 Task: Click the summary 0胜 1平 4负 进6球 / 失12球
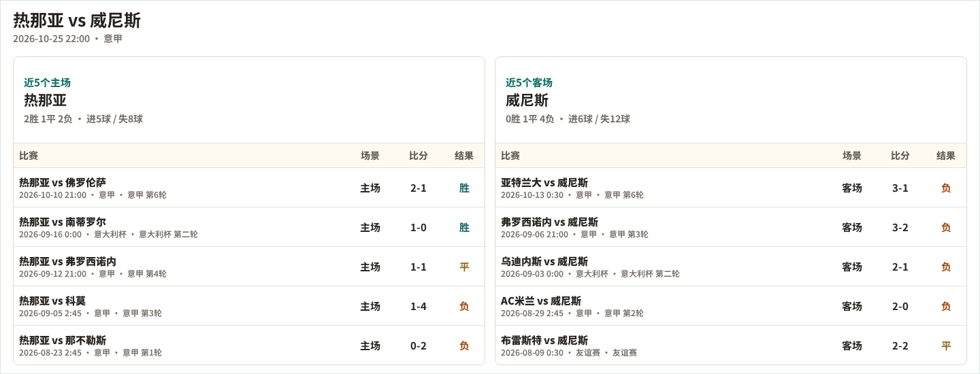click(568, 119)
